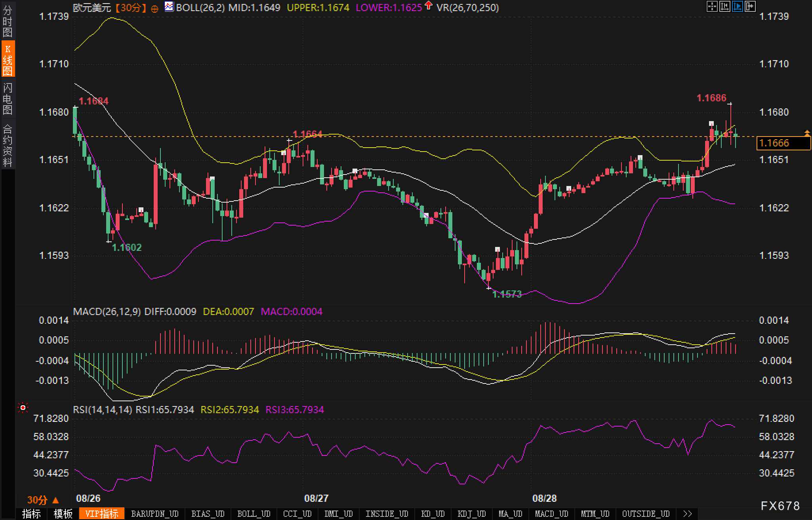Select the VIP指标 tab
Viewport: 812px width, 520px height.
(x=102, y=514)
